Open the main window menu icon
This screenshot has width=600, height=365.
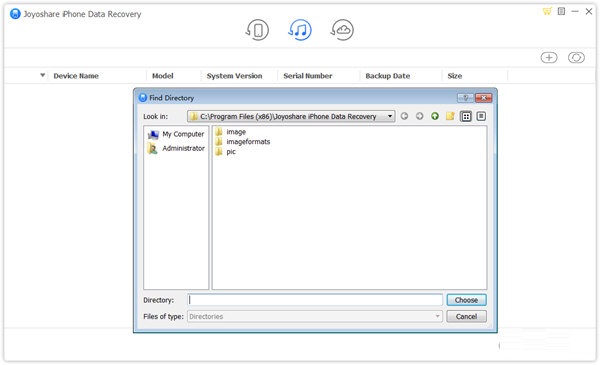(x=561, y=11)
